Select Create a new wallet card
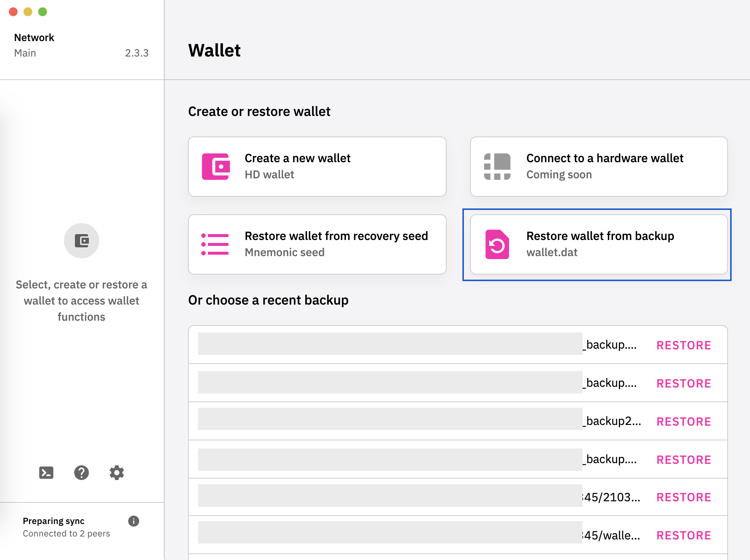Viewport: 750px width, 560px height. (317, 167)
